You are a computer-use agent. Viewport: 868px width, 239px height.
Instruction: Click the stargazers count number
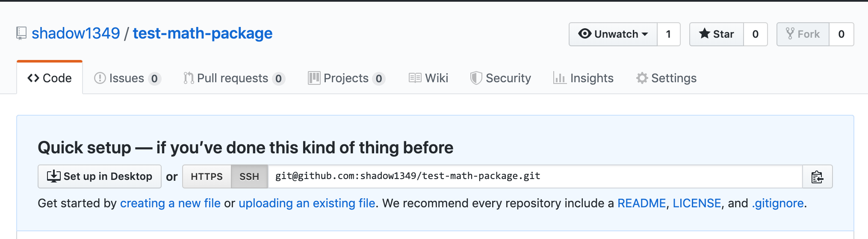756,34
